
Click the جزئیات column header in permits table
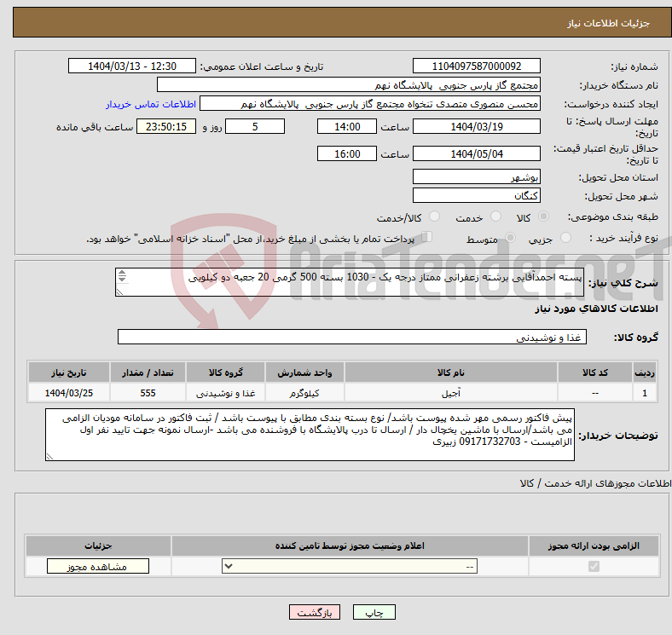[x=98, y=546]
